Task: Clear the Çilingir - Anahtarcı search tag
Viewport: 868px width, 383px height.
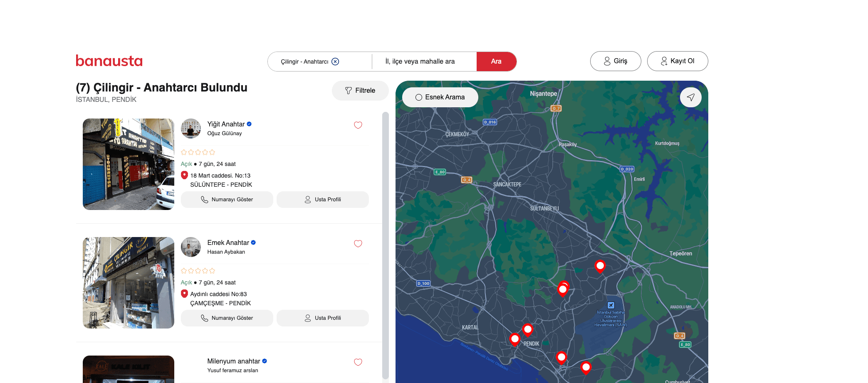Action: (335, 62)
